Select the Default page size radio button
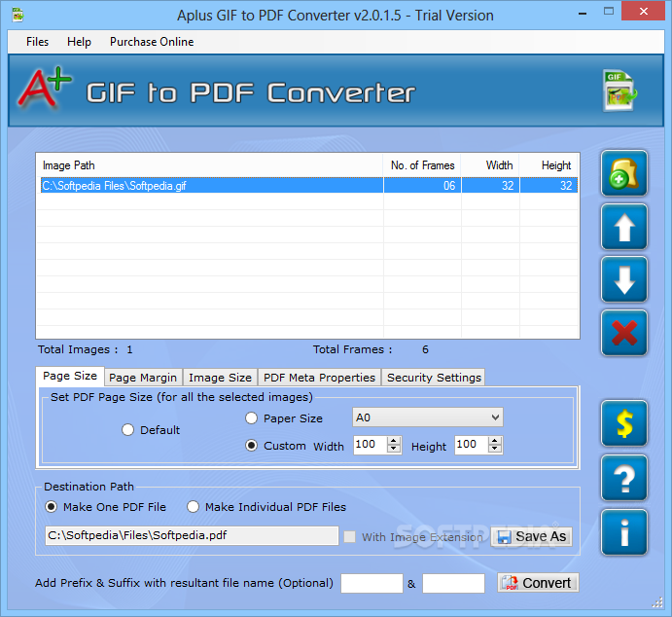This screenshot has width=672, height=617. pyautogui.click(x=127, y=429)
